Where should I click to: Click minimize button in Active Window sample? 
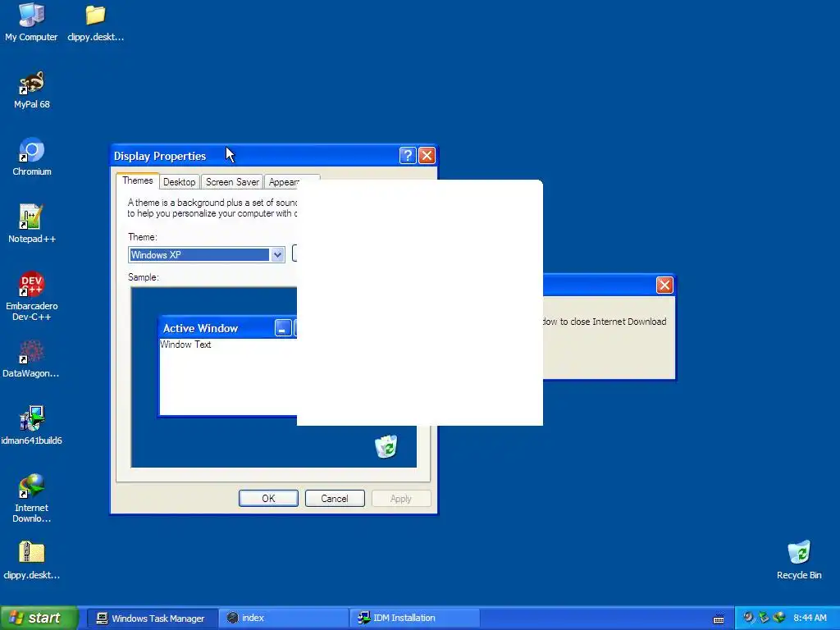tap(283, 328)
